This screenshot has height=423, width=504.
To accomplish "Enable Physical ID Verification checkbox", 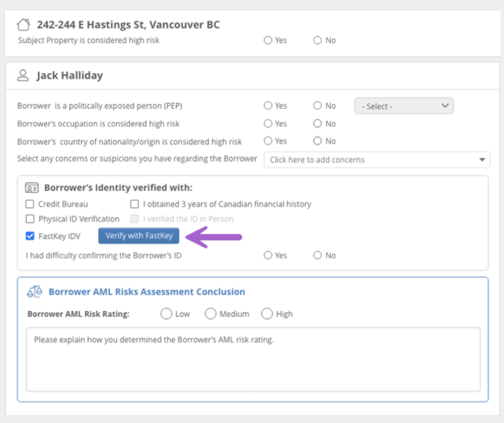I will click(x=30, y=219).
